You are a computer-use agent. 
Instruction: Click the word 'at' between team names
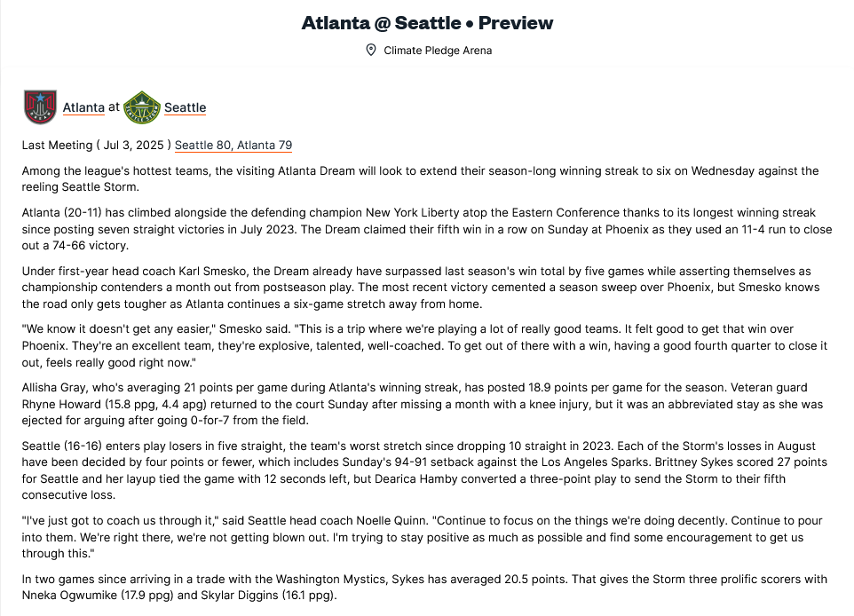click(114, 107)
